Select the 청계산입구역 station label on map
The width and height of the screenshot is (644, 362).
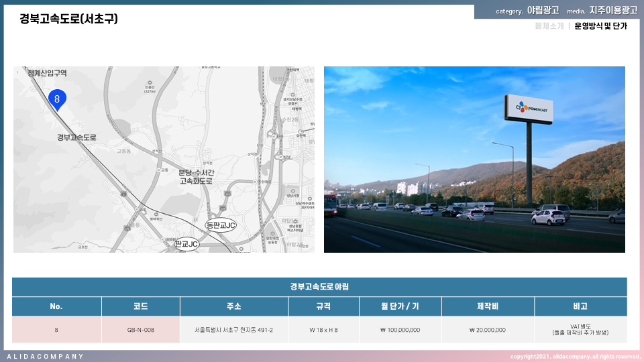point(47,72)
